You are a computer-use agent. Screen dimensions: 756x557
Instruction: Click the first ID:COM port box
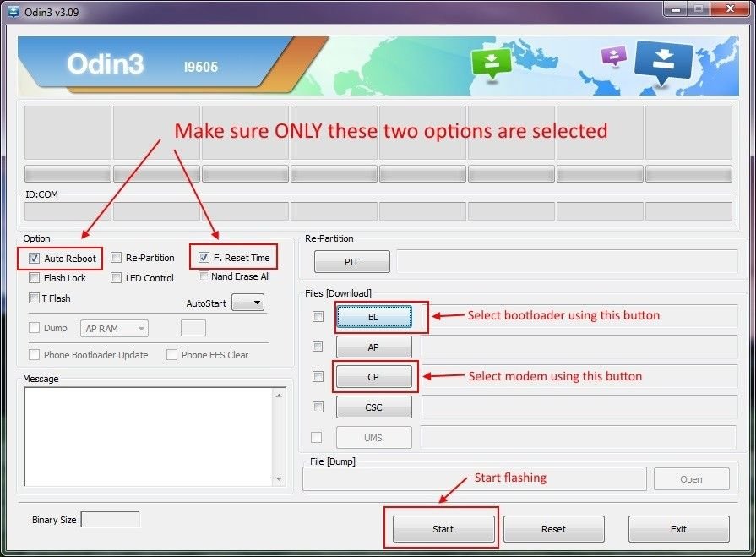tap(68, 211)
